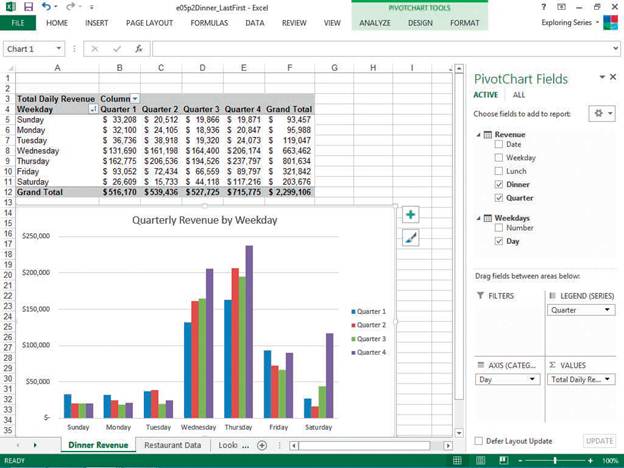Click the Save icon in the quick access toolbar
Viewport: 624px width, 468px height.
[x=27, y=6]
